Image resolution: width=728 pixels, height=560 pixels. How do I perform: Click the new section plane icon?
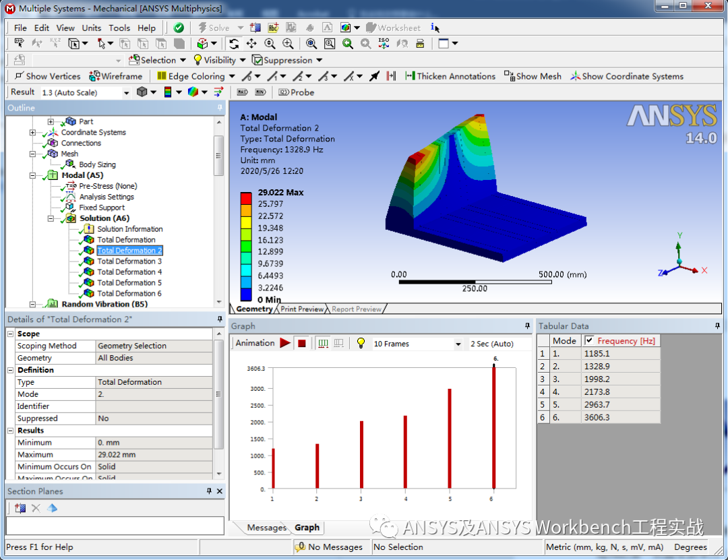[20, 508]
